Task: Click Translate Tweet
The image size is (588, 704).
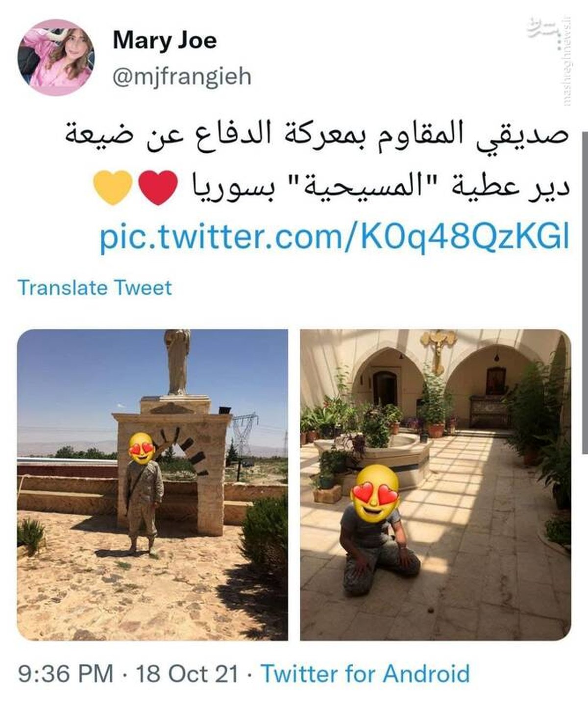Action: [95, 288]
